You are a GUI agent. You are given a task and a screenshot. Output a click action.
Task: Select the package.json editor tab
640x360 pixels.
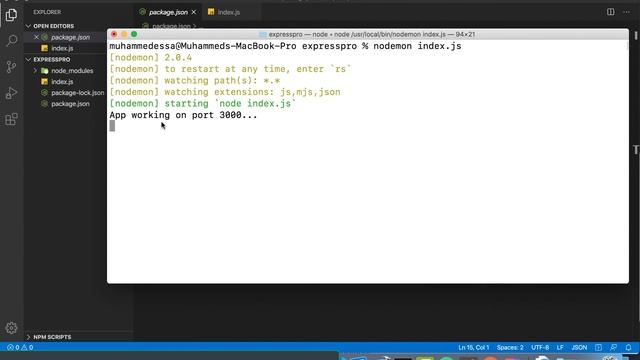168,12
